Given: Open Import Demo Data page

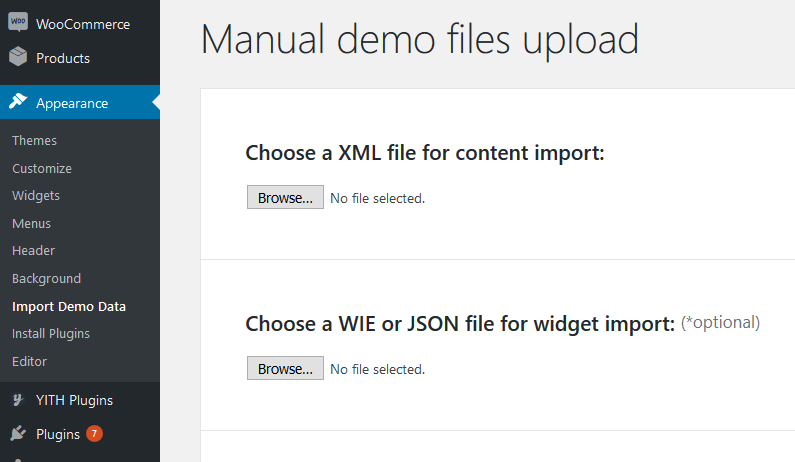Looking at the screenshot, I should pos(69,306).
